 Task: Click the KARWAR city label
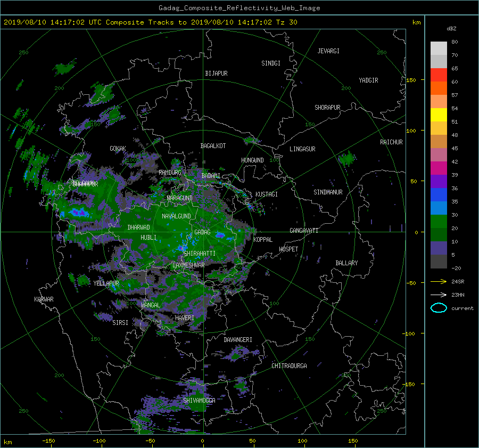point(44,299)
